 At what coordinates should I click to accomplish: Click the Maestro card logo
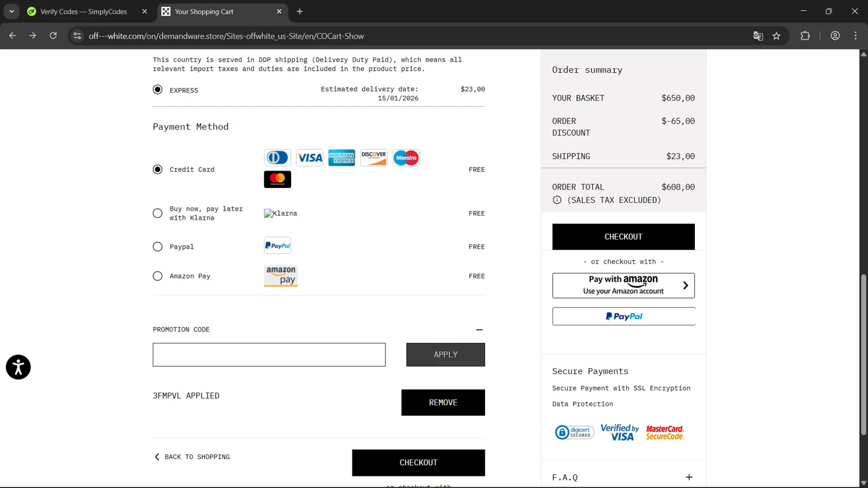[x=406, y=157]
